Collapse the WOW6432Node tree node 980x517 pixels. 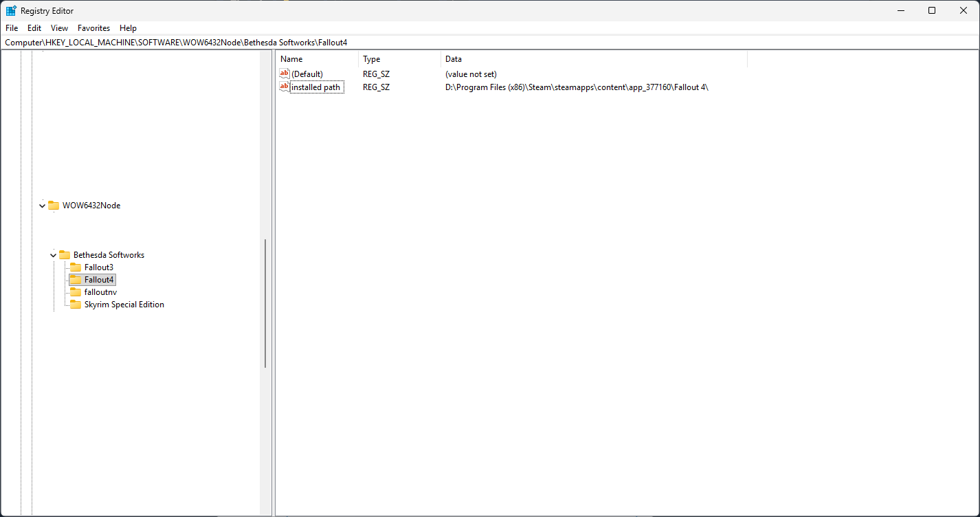click(43, 206)
